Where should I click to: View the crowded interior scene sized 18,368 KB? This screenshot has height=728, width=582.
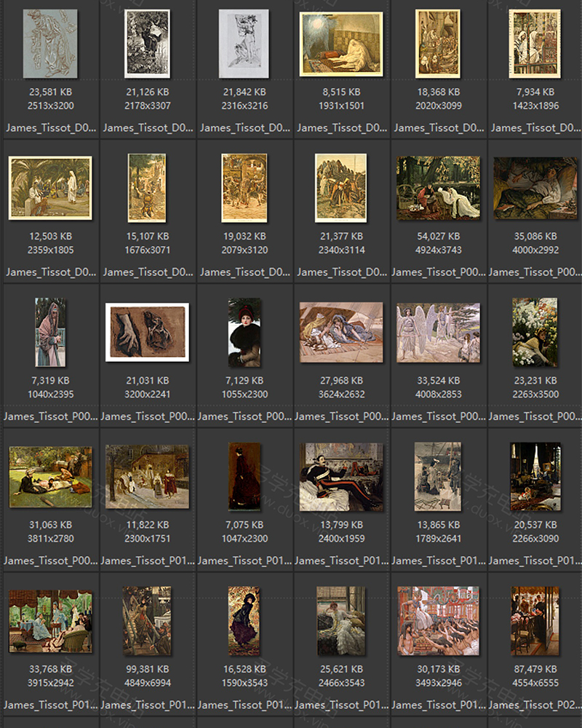coord(439,44)
